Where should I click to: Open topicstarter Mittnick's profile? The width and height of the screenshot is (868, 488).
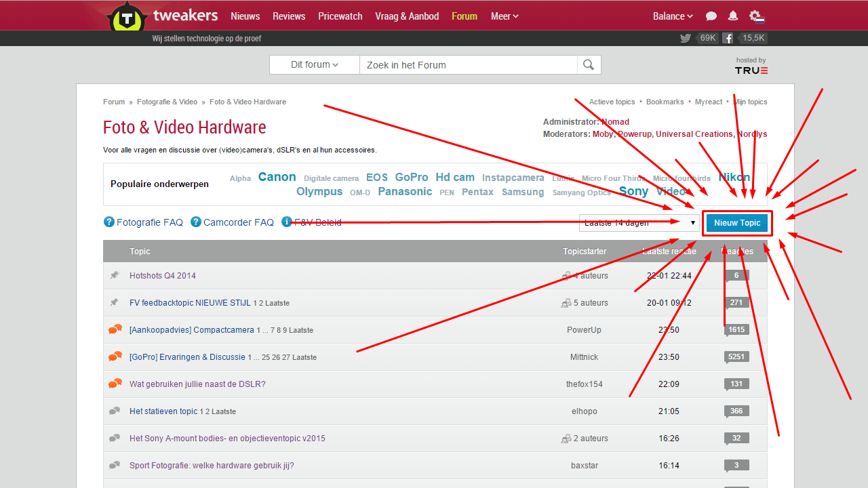point(585,357)
